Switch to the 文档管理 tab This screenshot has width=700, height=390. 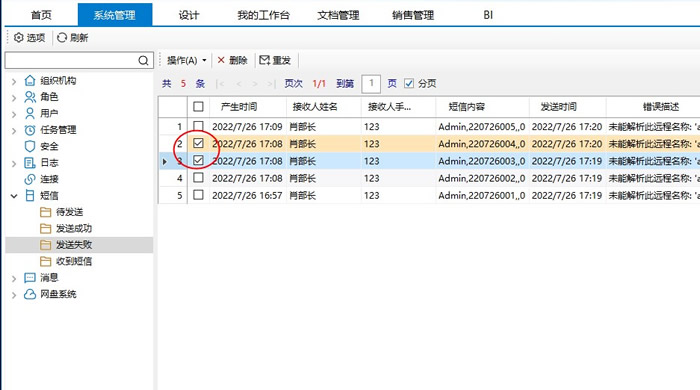(x=338, y=15)
